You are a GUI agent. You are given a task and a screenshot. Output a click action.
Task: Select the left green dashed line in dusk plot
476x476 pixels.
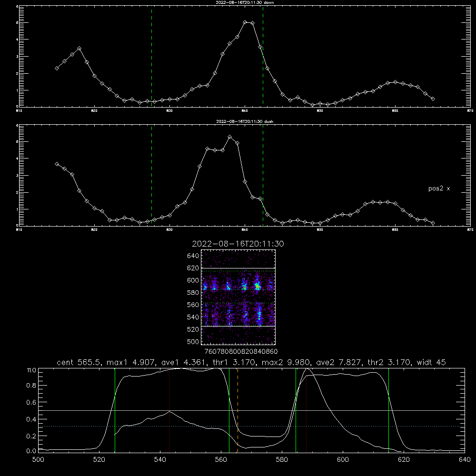(151, 175)
